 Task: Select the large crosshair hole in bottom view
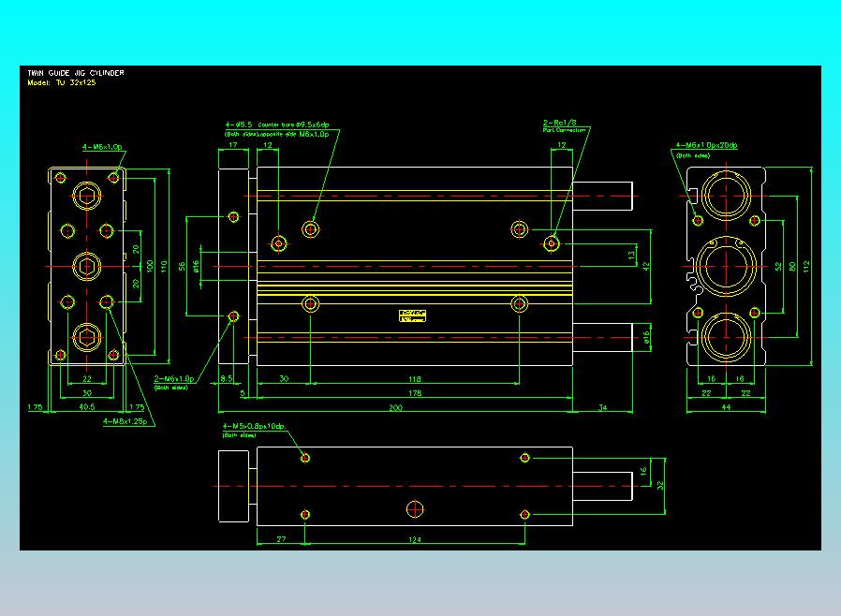click(x=415, y=508)
